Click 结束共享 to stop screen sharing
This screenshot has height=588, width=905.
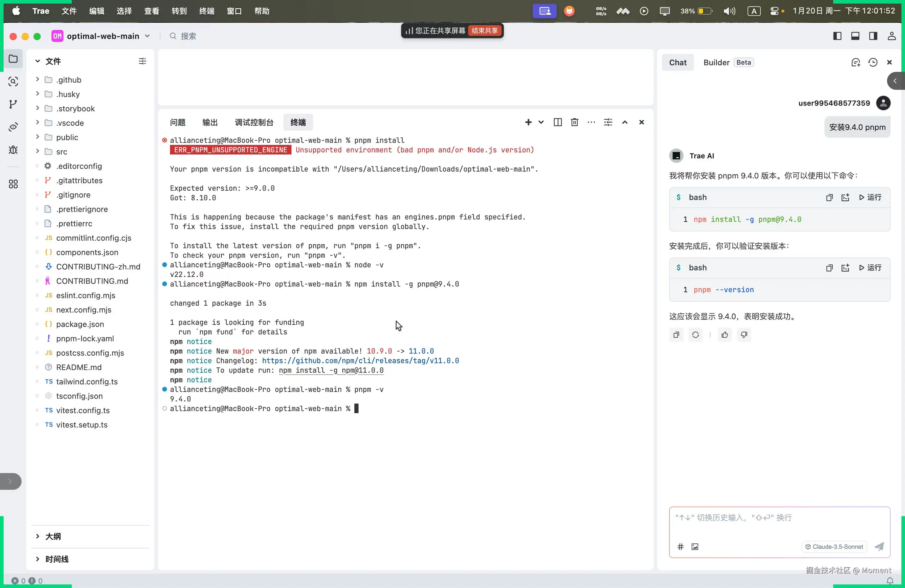point(485,31)
